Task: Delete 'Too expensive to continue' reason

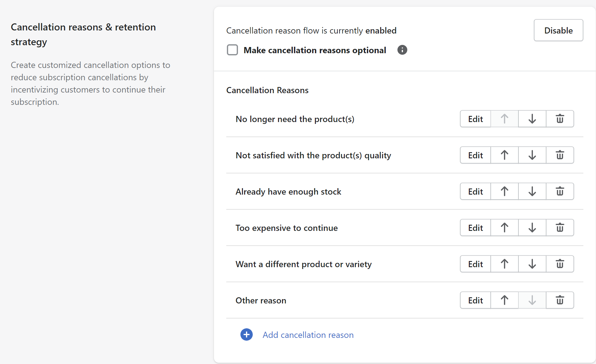Action: click(x=560, y=228)
